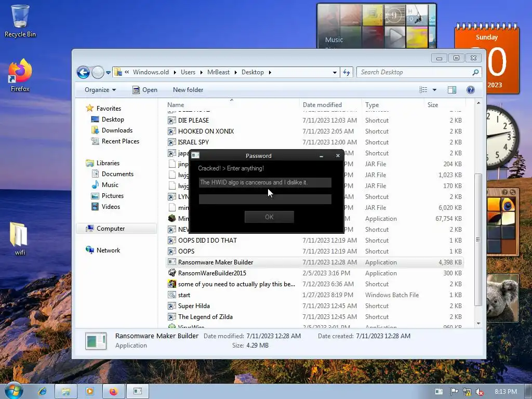The width and height of the screenshot is (532, 399).
Task: Open Explorer help icon
Action: pyautogui.click(x=471, y=90)
